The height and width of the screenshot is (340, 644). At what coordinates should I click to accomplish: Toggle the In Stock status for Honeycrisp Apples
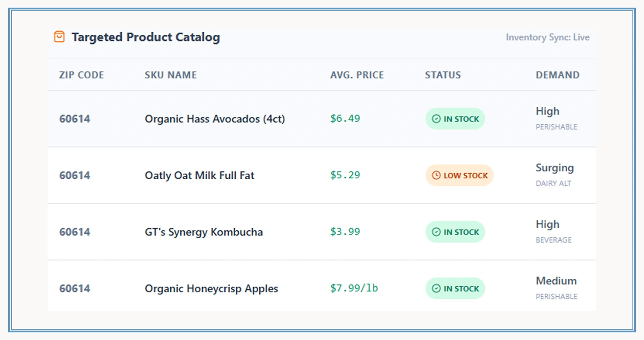tap(455, 289)
